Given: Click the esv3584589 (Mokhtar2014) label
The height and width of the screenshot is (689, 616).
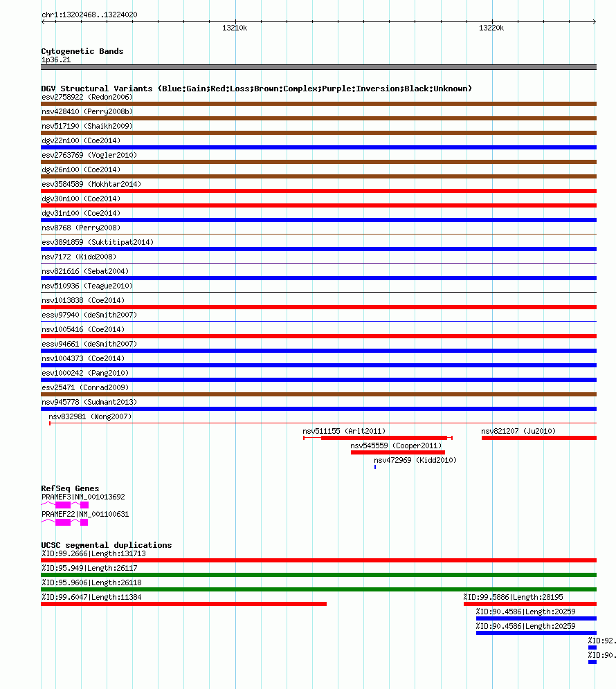Looking at the screenshot, I should [91, 184].
